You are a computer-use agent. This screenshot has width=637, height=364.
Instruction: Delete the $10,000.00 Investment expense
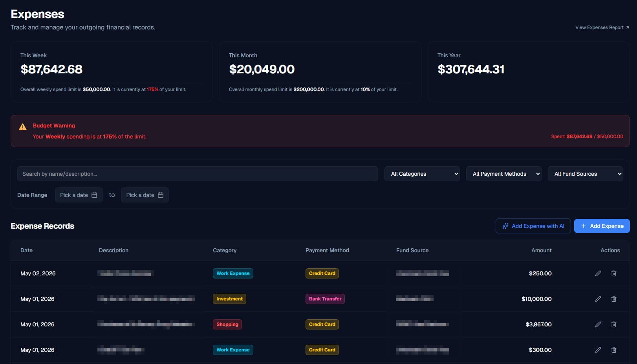[x=613, y=299]
